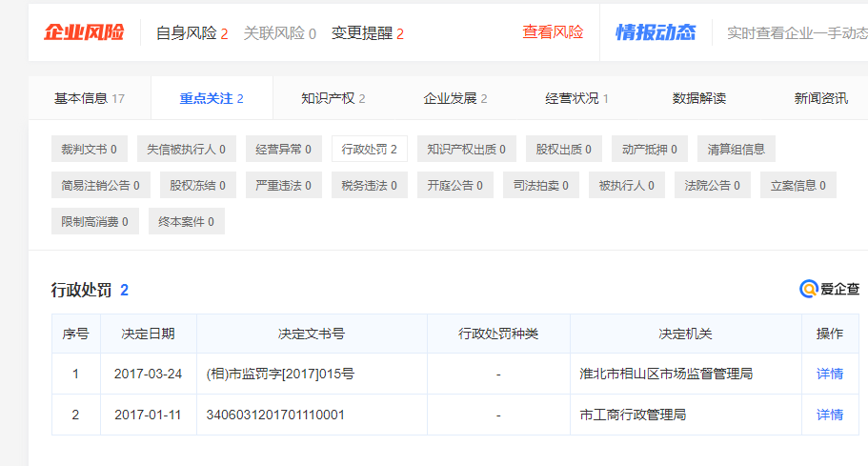The height and width of the screenshot is (466, 868).
Task: Select 关联风险 0 item
Action: [279, 33]
